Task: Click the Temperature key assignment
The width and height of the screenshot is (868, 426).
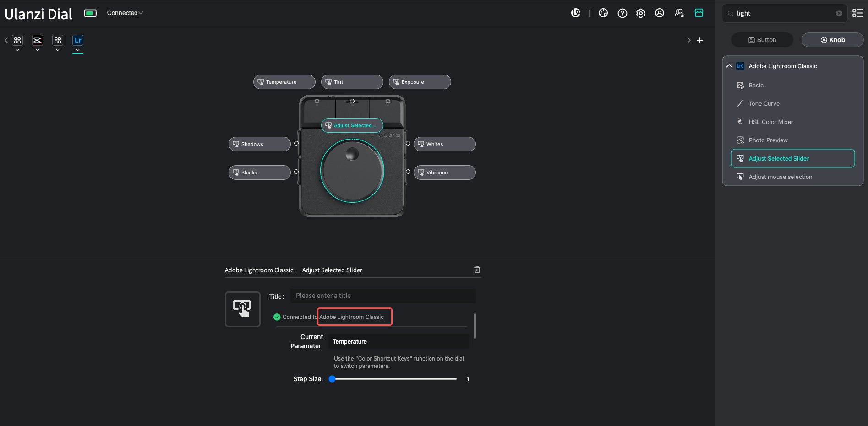Action: (x=284, y=82)
